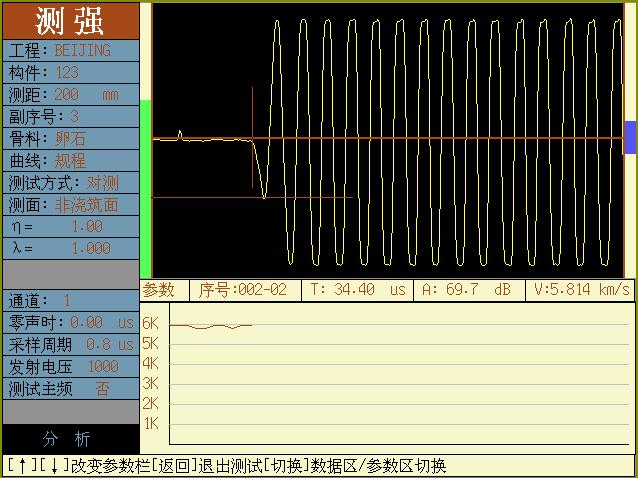The width and height of the screenshot is (638, 478).
Task: Change the 测面 非浇筑面 option
Action: pos(69,204)
